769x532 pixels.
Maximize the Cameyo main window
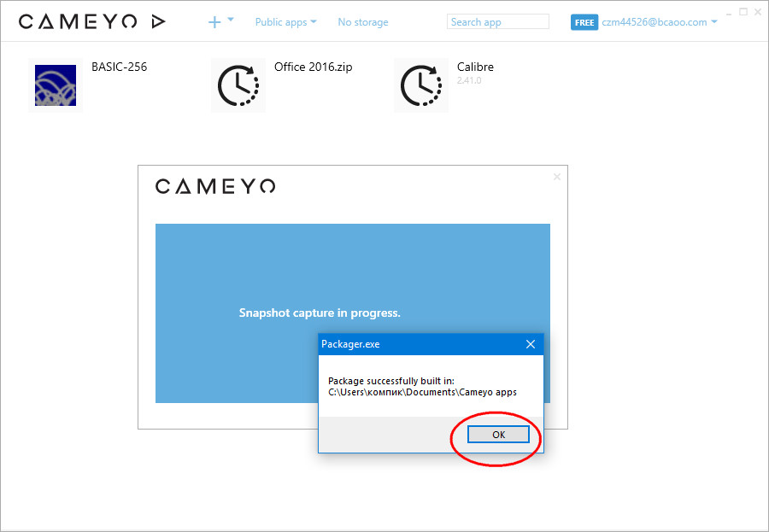tap(743, 12)
